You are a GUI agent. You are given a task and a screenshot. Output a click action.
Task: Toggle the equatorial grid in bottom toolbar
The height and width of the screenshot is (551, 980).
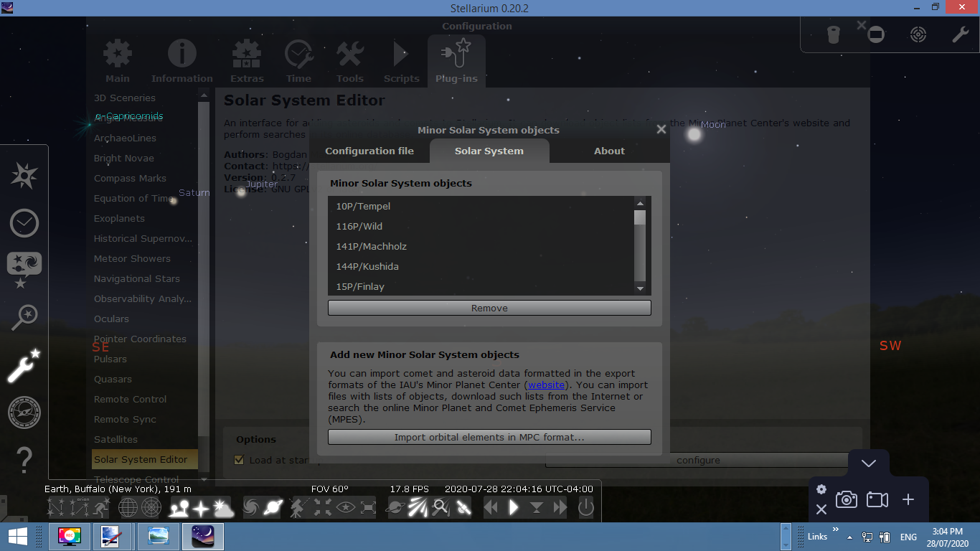[x=128, y=508]
